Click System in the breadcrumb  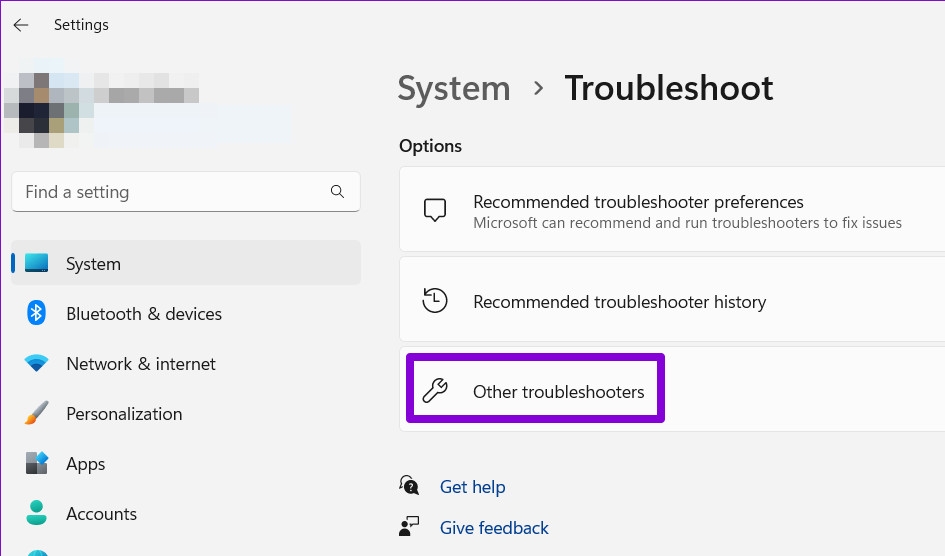(454, 89)
